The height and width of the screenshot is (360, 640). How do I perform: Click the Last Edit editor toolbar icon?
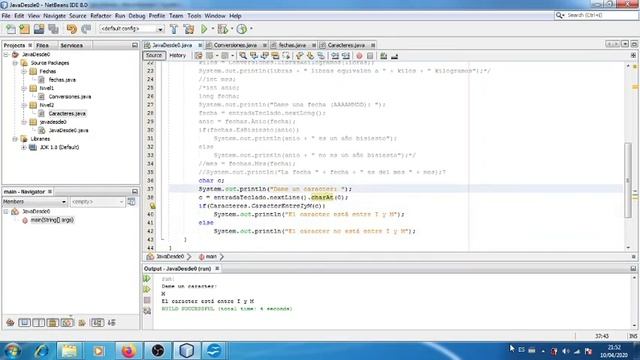198,56
